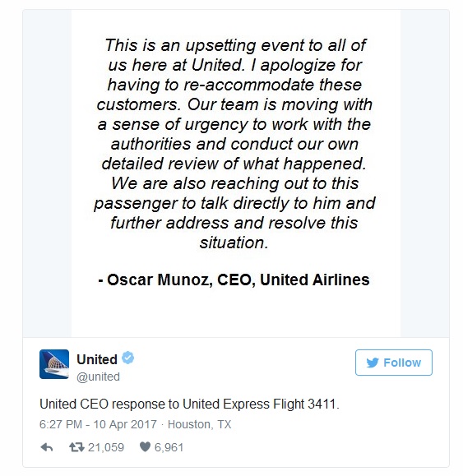Screen dimensions: 463x476
Task: Like the tweet with the heart icon
Action: click(x=145, y=447)
